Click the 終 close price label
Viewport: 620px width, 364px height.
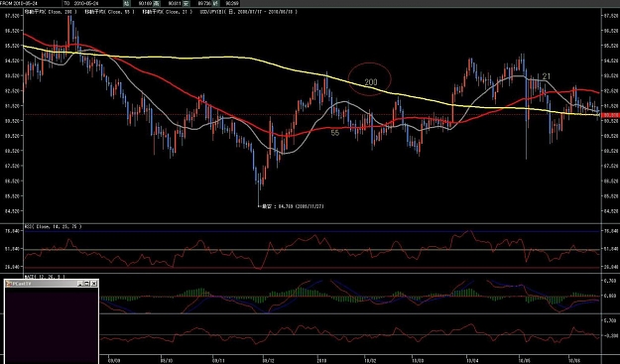(x=216, y=3)
